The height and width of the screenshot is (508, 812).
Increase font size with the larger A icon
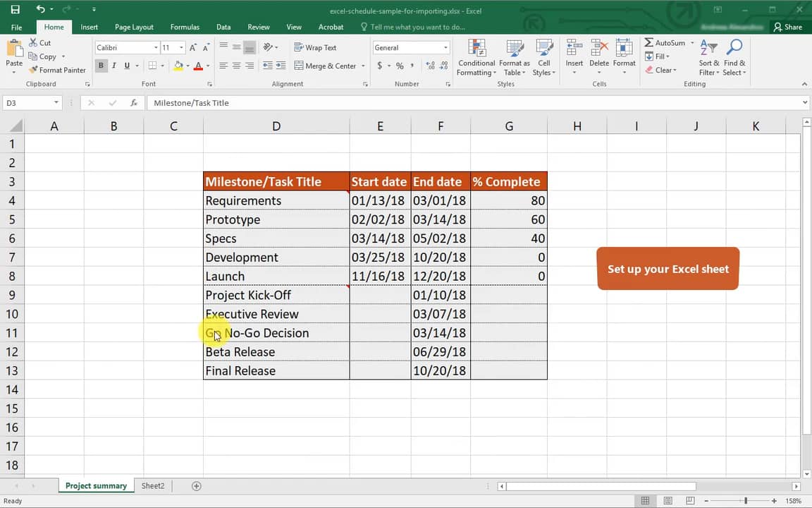point(192,48)
